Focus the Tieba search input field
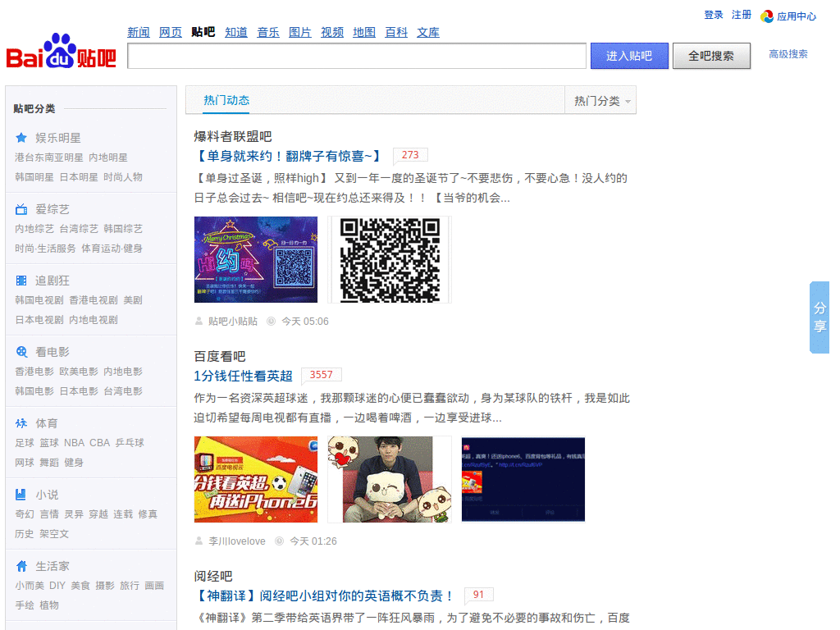 click(357, 56)
